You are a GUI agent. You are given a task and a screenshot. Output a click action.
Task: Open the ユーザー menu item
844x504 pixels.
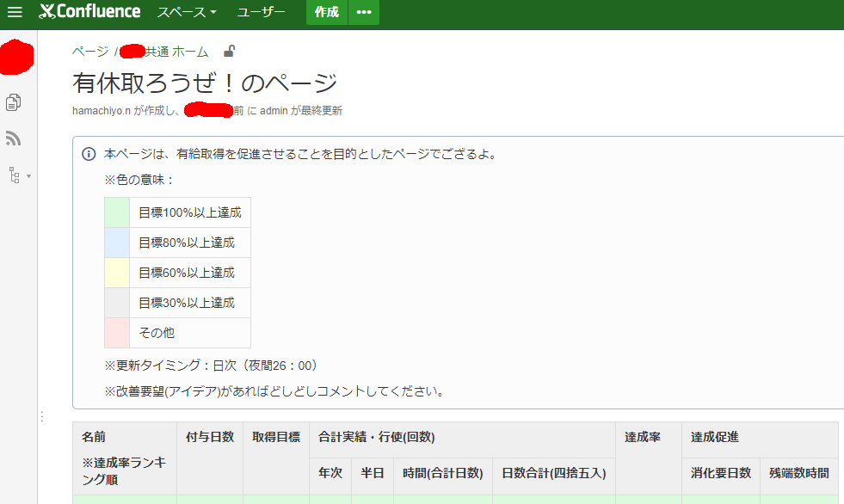click(261, 12)
